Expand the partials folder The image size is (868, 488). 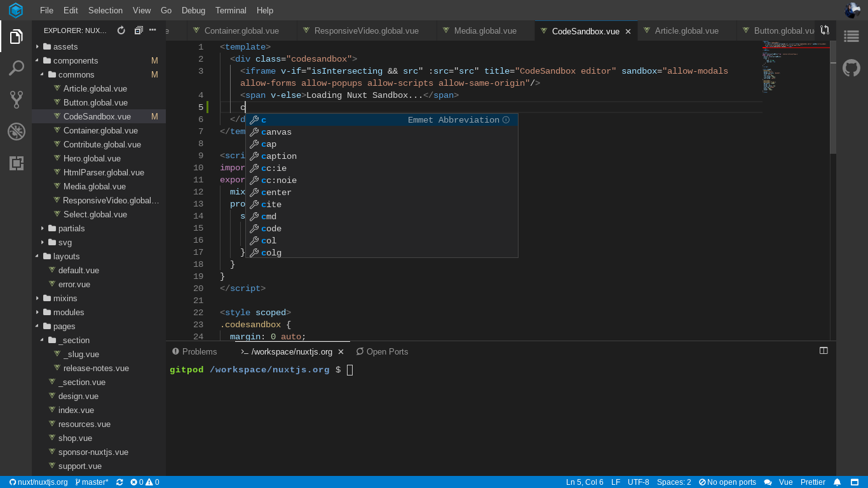[x=71, y=228]
